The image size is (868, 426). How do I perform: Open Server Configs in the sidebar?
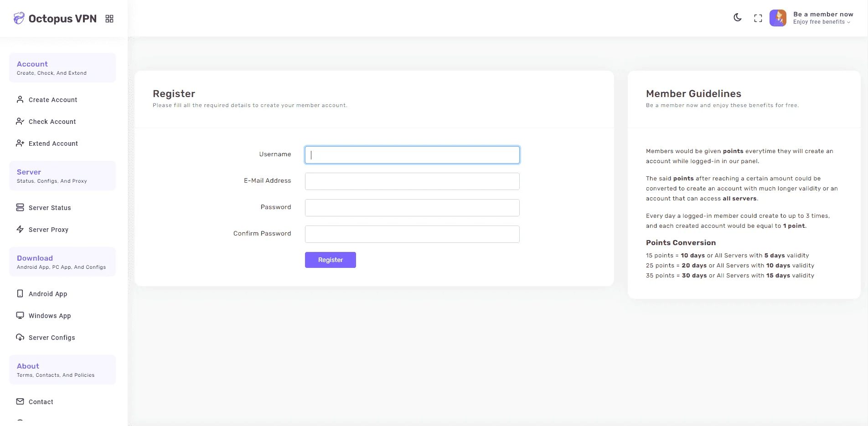52,338
